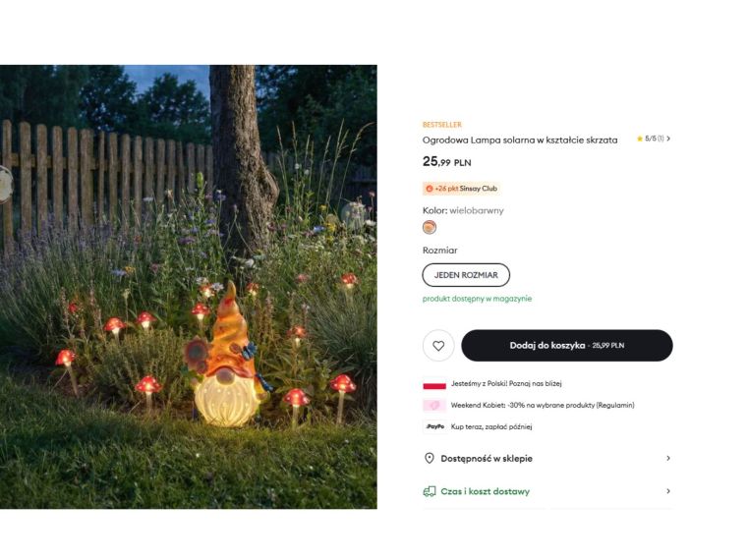Open the Weekend Kobiet -30% promotion link

point(542,405)
